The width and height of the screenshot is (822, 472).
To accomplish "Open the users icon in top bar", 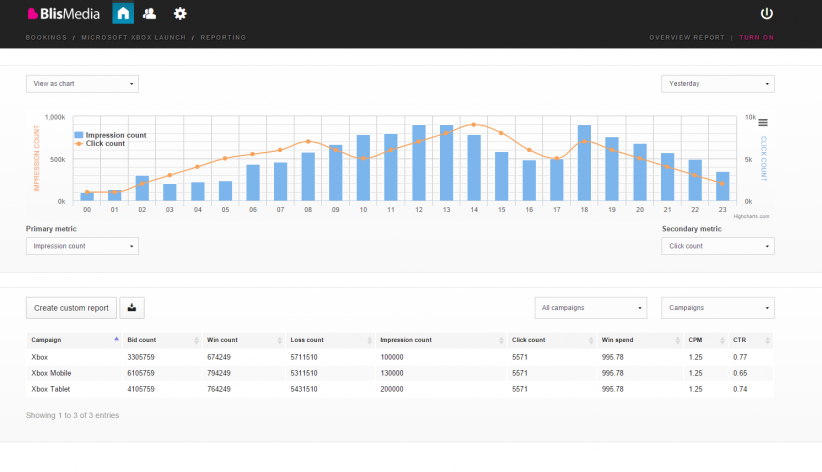I will [149, 14].
